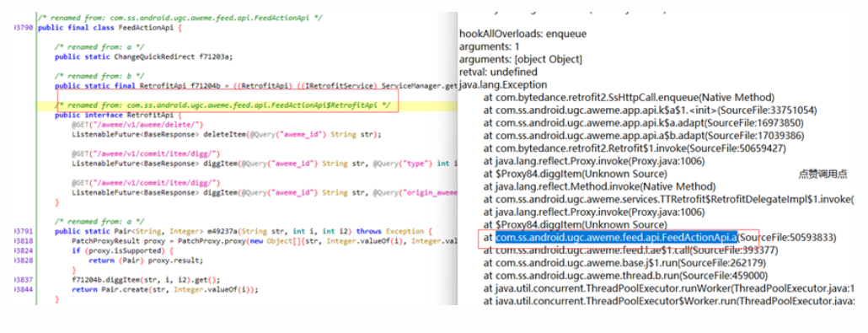This screenshot has width=868, height=333.
Task: Select the deleteItem method declaration
Action: click(x=227, y=135)
